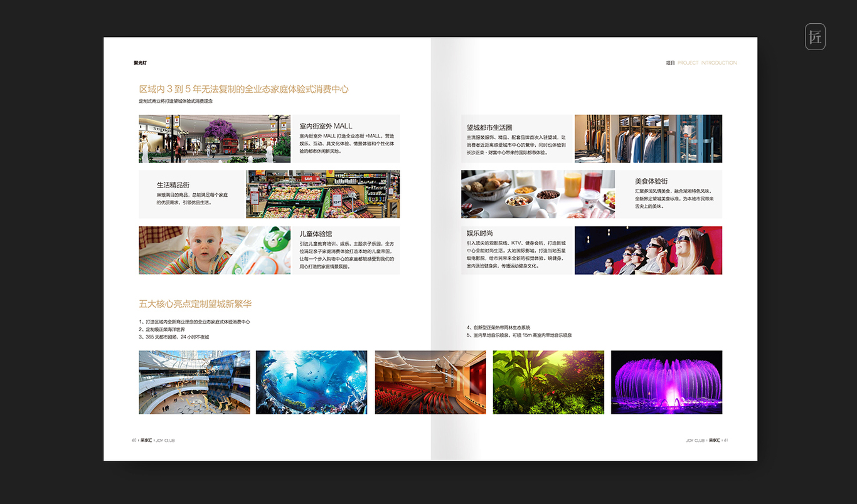This screenshot has height=504, width=857.
Task: Open the supermarket fruit display photo
Action: coord(322,194)
